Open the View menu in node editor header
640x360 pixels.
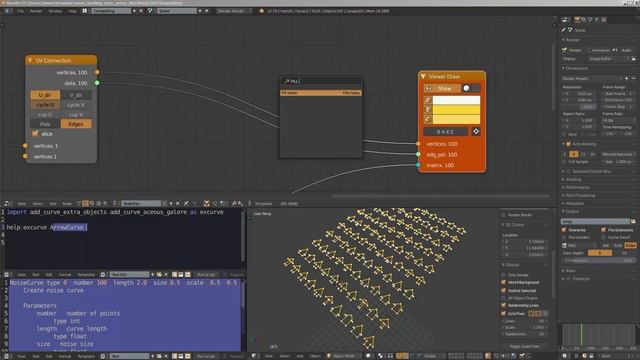[x=22, y=203]
